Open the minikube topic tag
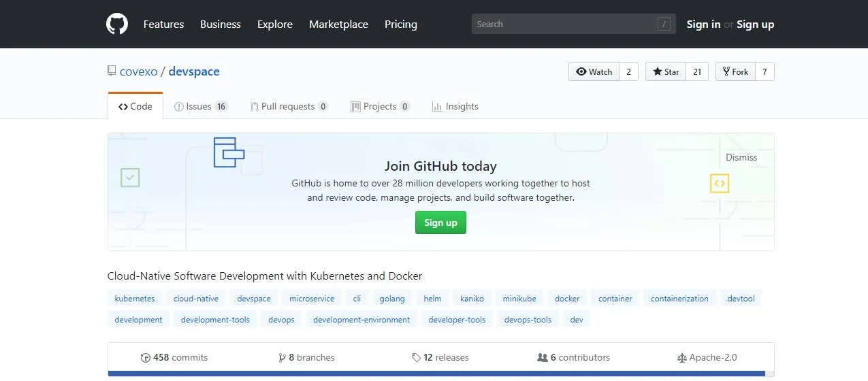Image resolution: width=868 pixels, height=381 pixels. point(519,298)
